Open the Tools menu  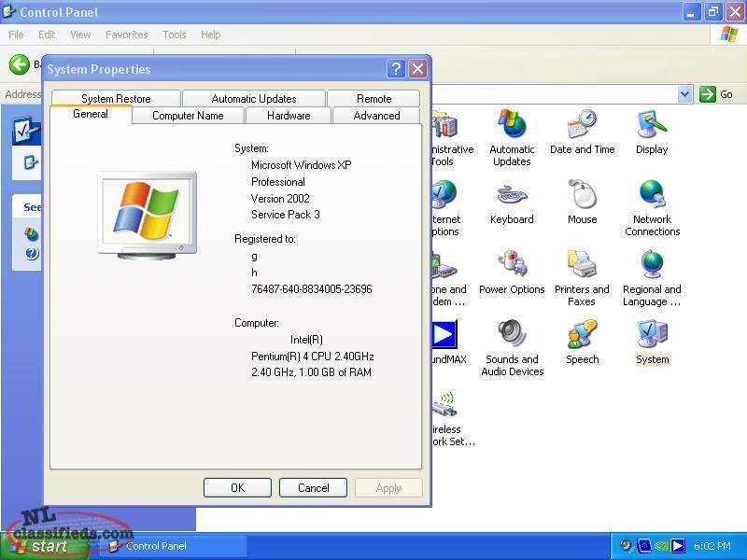point(175,35)
